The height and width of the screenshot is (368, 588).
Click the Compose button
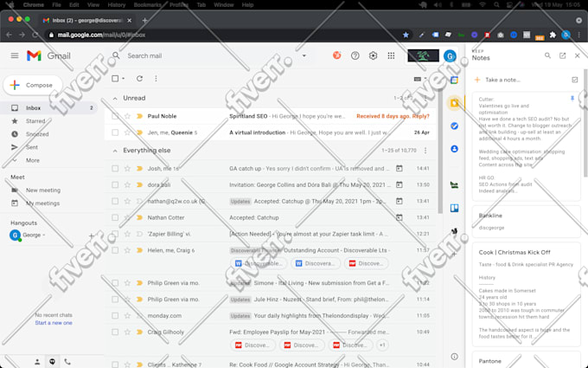[33, 85]
